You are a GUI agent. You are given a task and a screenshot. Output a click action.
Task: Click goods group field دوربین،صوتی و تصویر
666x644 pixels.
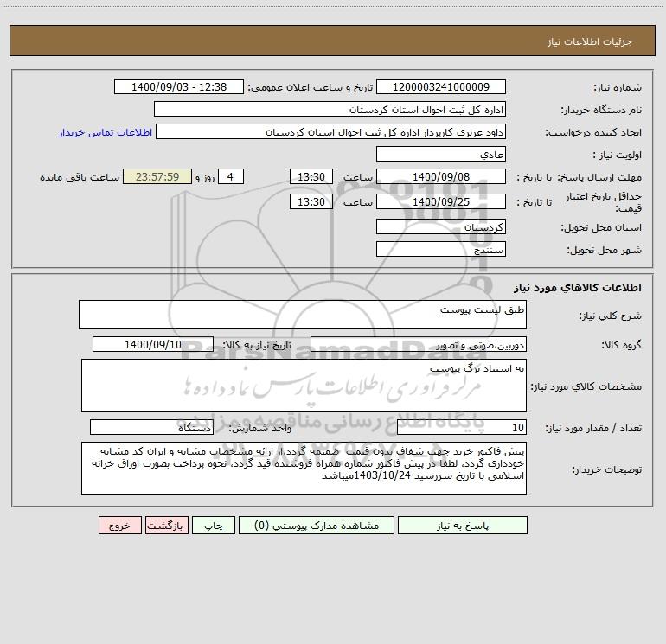(419, 344)
